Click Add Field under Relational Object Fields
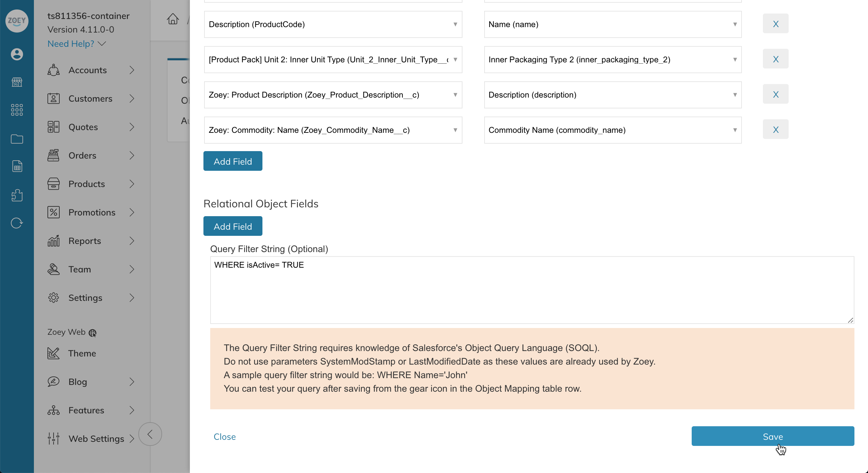This screenshot has width=868, height=473. pyautogui.click(x=233, y=226)
